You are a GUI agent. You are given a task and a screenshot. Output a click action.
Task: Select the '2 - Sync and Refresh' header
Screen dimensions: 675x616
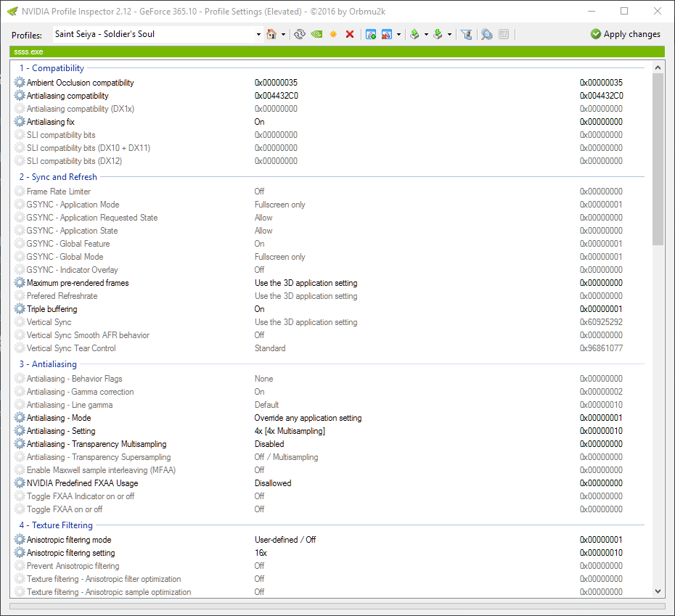click(58, 177)
